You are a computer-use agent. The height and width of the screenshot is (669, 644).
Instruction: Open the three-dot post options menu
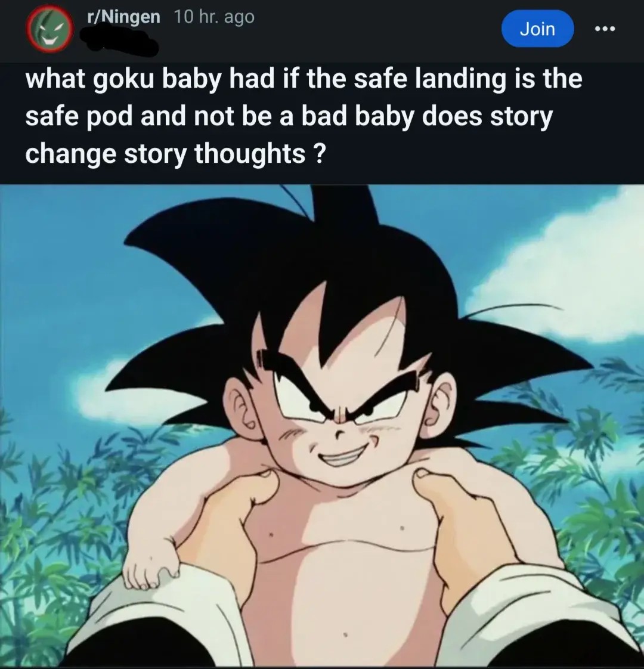pos(605,29)
